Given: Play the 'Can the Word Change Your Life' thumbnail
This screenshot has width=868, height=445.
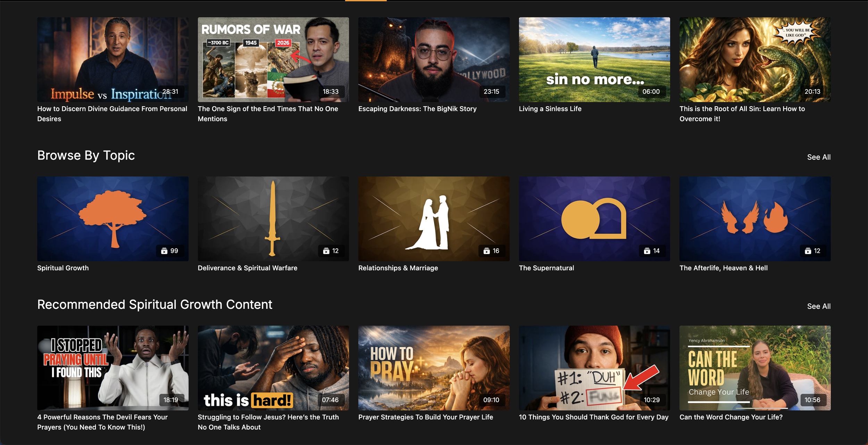Looking at the screenshot, I should pyautogui.click(x=755, y=368).
